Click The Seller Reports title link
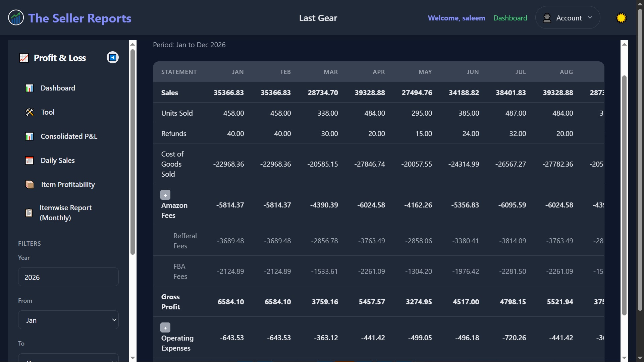 [79, 18]
